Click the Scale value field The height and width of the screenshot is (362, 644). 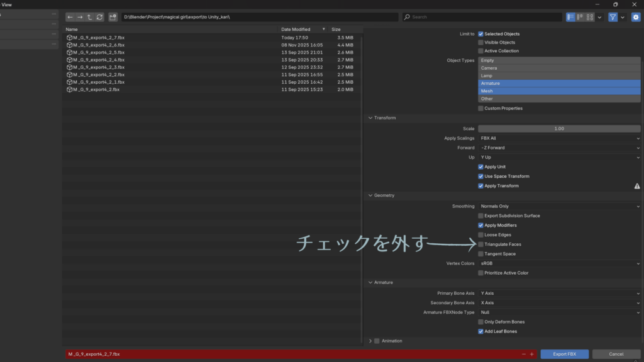coord(558,128)
